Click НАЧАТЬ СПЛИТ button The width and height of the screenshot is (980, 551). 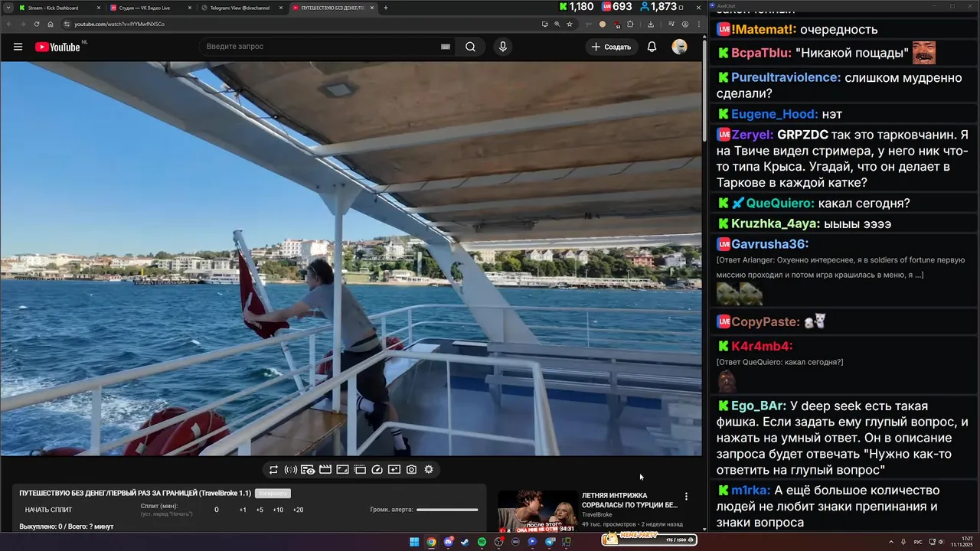coord(48,510)
